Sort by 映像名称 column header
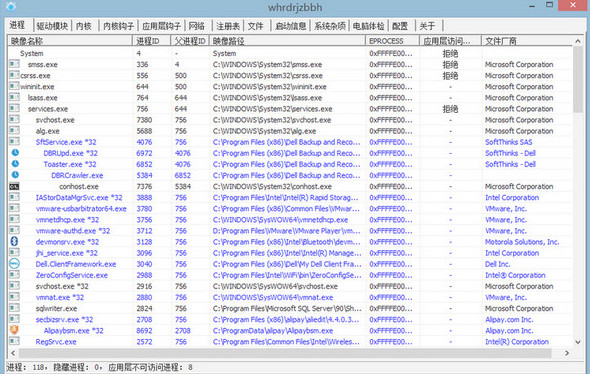 pyautogui.click(x=70, y=41)
